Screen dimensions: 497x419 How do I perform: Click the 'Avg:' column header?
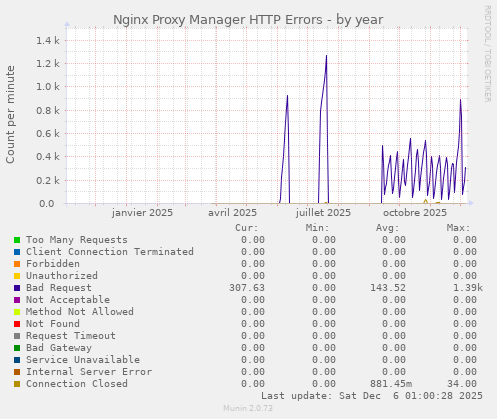coord(388,228)
